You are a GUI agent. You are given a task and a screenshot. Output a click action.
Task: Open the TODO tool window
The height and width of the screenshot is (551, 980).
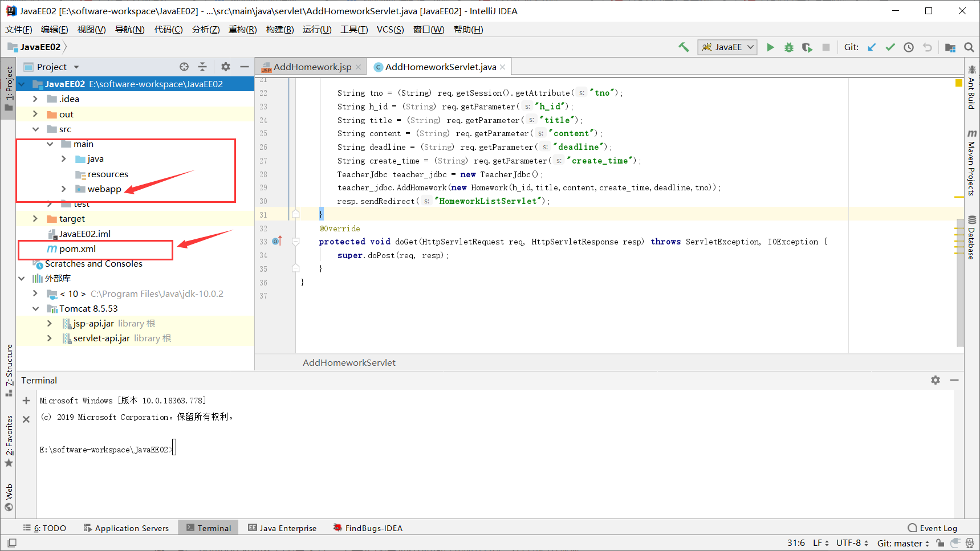(44, 528)
